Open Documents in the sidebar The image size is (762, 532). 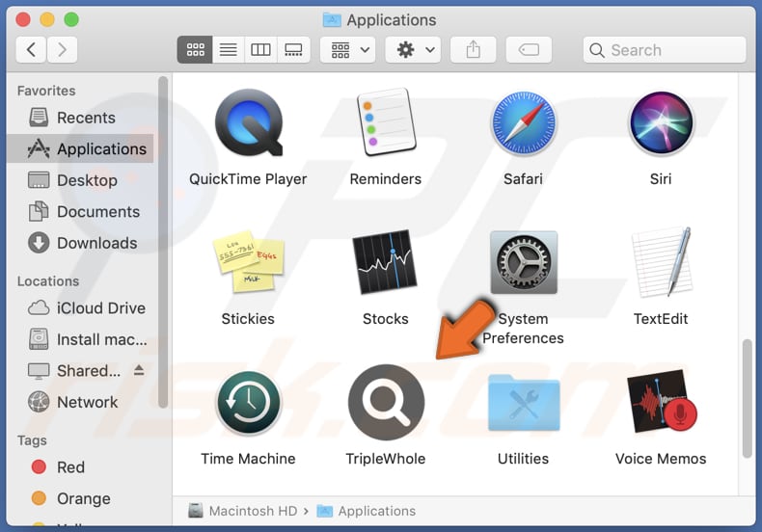81,212
